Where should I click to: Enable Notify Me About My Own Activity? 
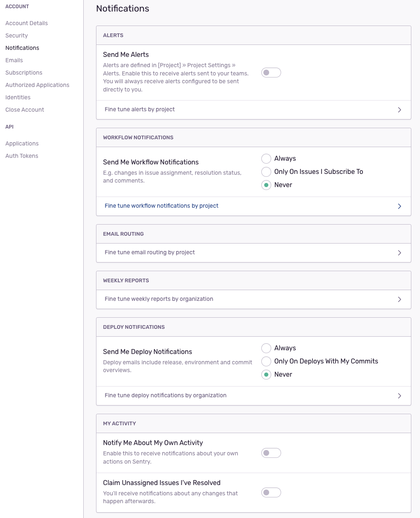point(271,452)
